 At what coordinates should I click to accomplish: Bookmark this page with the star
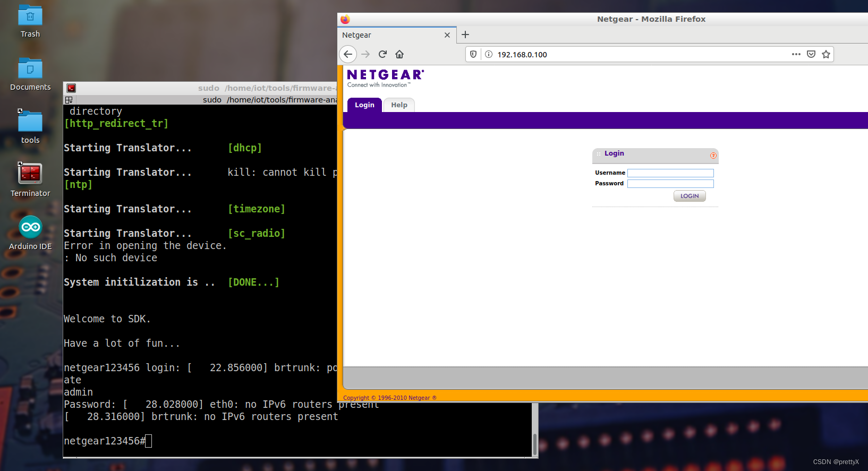pos(826,54)
